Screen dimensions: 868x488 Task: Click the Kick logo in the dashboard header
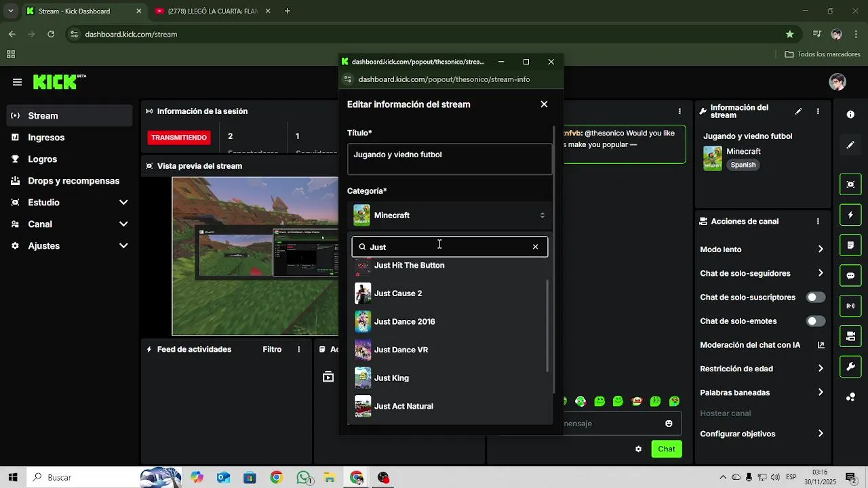60,81
